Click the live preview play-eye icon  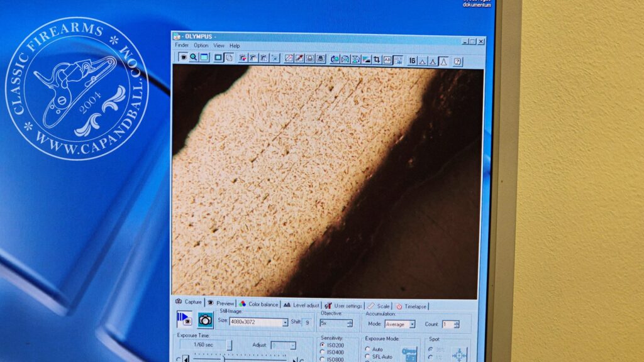(184, 319)
